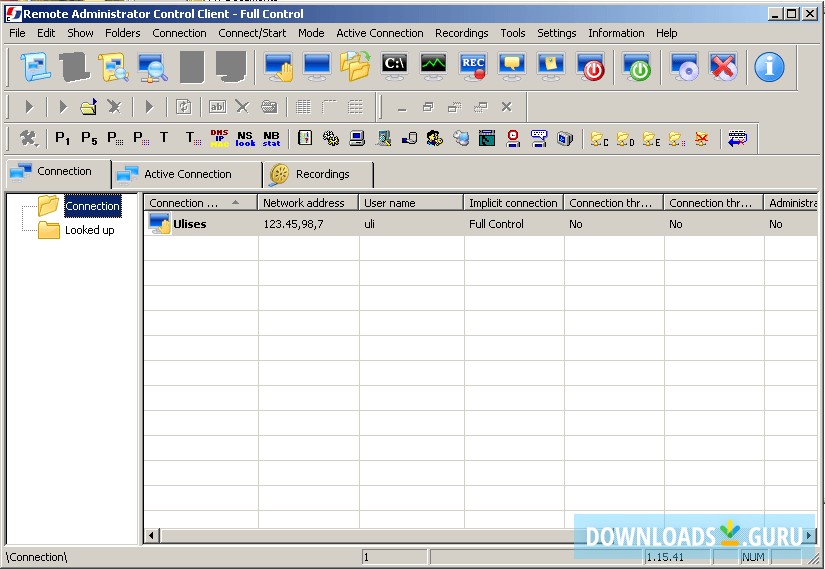Click the gears services icon
825x569 pixels.
(x=330, y=138)
